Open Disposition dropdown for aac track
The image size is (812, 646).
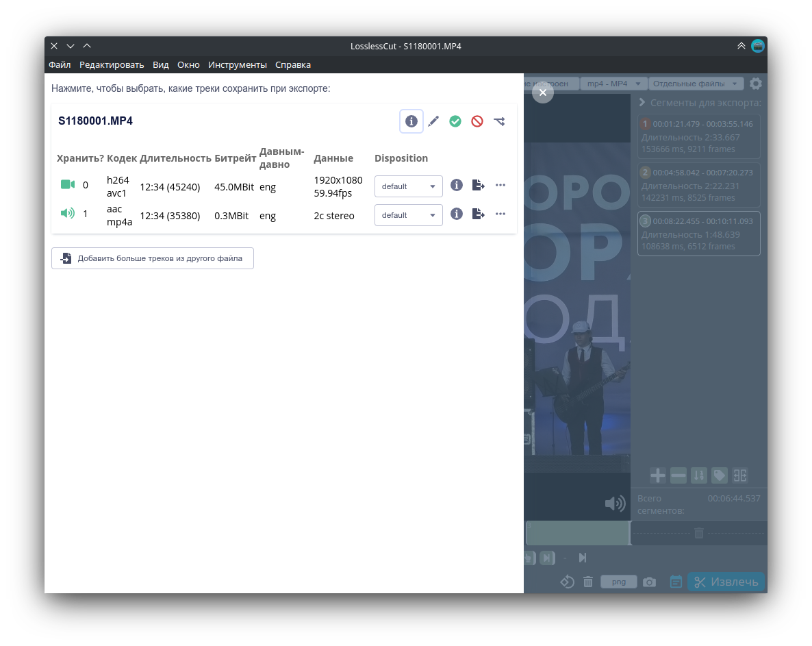point(409,215)
